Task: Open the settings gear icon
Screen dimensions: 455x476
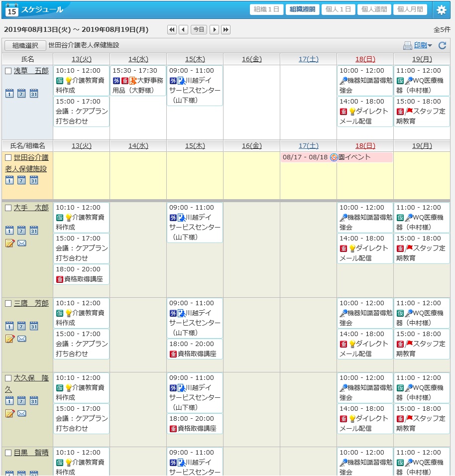Action: click(x=441, y=10)
